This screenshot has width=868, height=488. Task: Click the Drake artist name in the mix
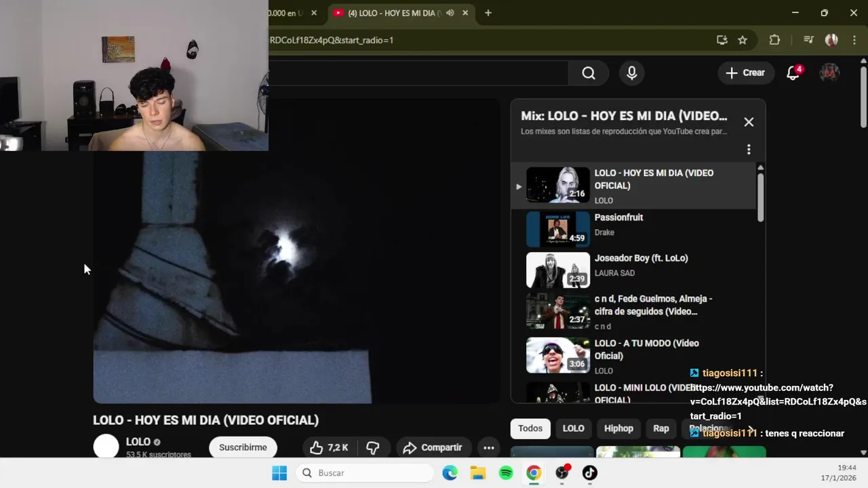point(604,232)
